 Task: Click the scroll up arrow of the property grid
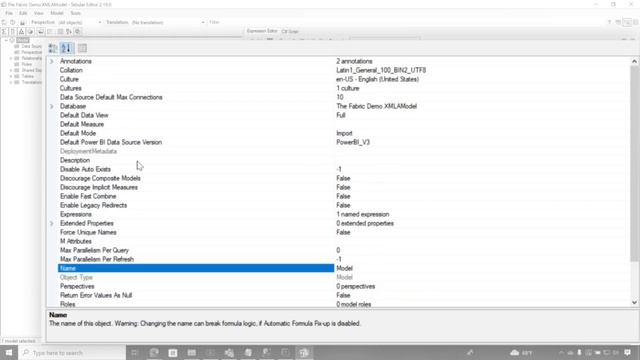pos(634,61)
